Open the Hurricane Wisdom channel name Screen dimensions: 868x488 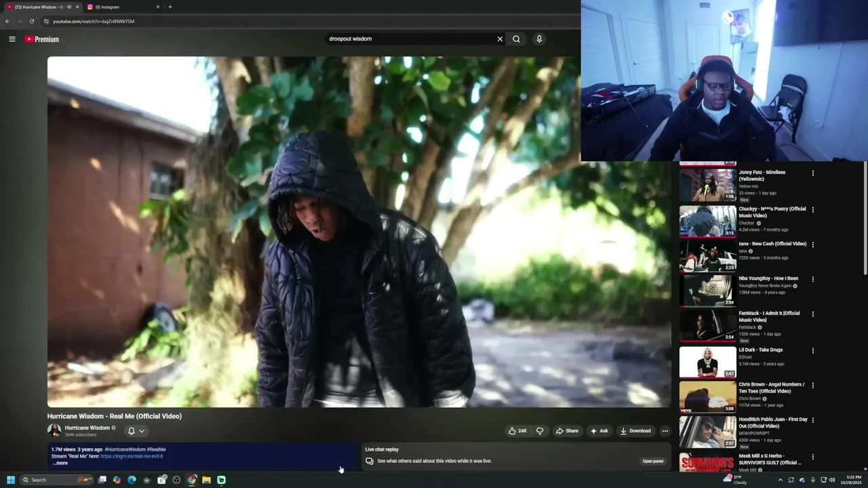pyautogui.click(x=87, y=428)
